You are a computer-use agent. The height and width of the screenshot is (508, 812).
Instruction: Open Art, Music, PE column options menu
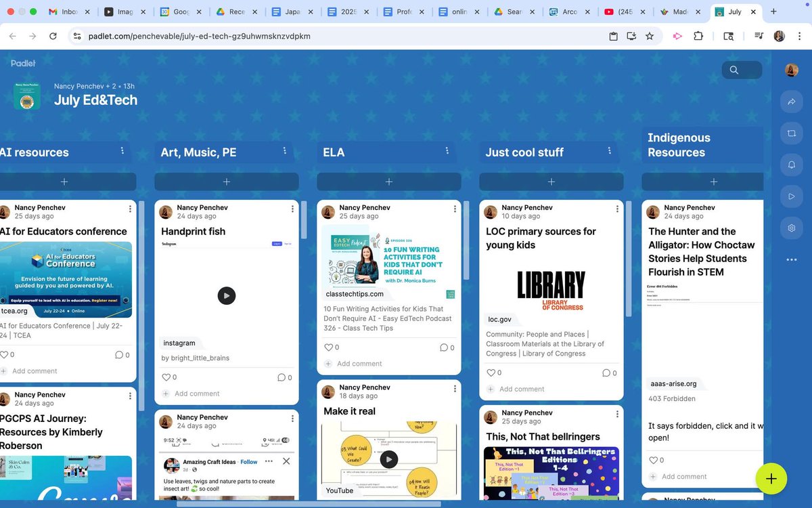pyautogui.click(x=284, y=151)
